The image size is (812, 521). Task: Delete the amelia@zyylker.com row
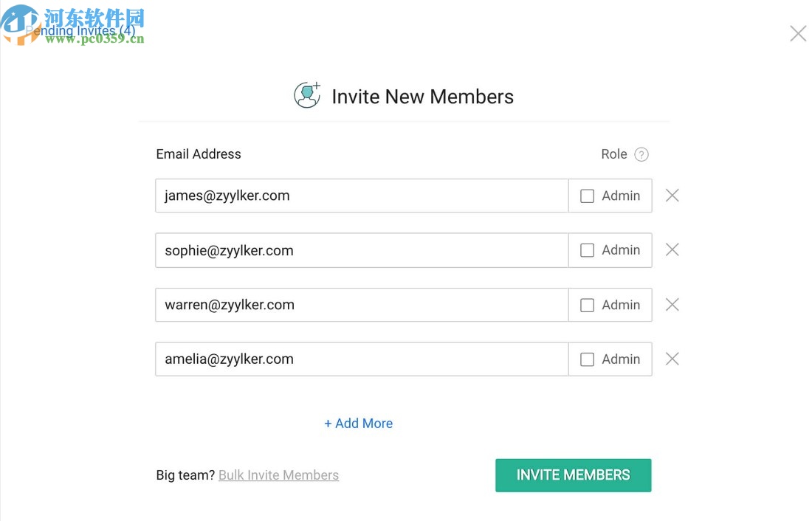click(x=672, y=359)
